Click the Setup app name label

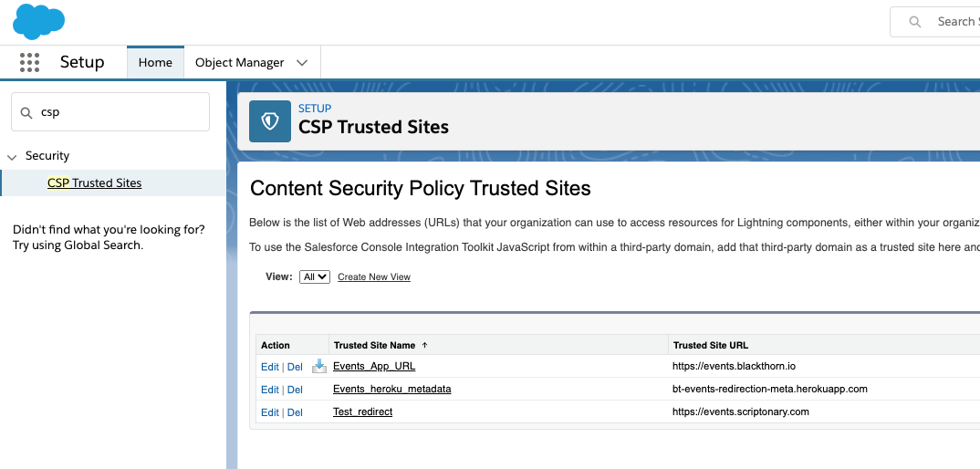82,63
